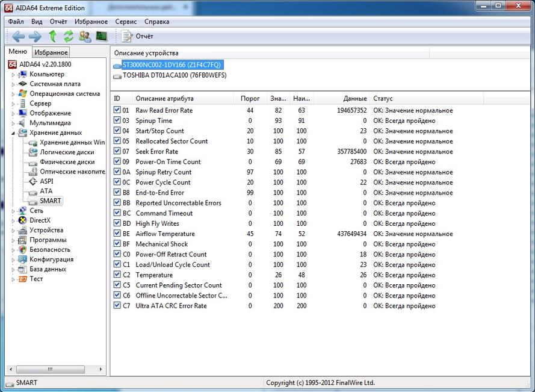Toggle the Power-On Time Count checkbox
Image resolution: width=535 pixels, height=392 pixels.
point(117,161)
